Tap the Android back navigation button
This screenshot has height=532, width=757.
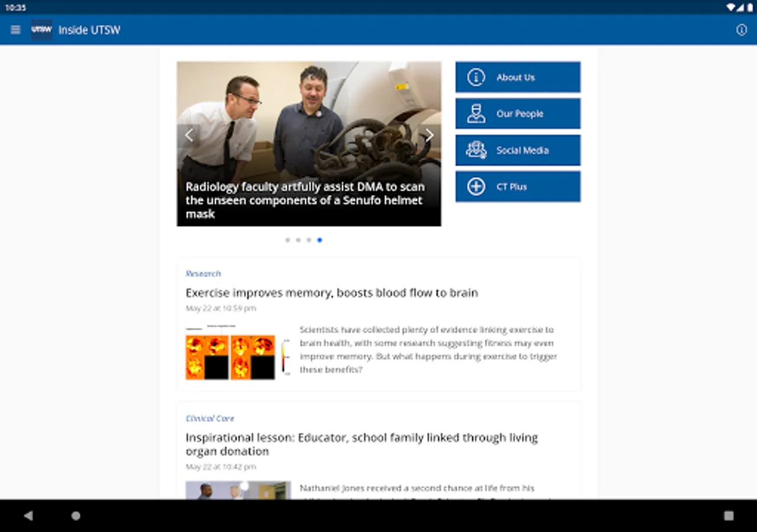pos(28,515)
